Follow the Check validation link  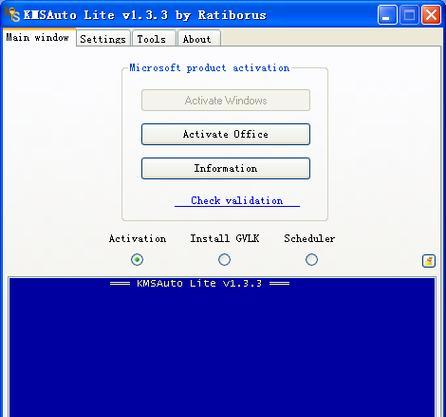[x=237, y=201]
